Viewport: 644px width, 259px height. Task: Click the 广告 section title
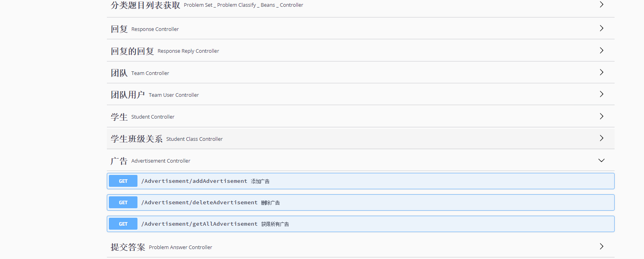(119, 161)
